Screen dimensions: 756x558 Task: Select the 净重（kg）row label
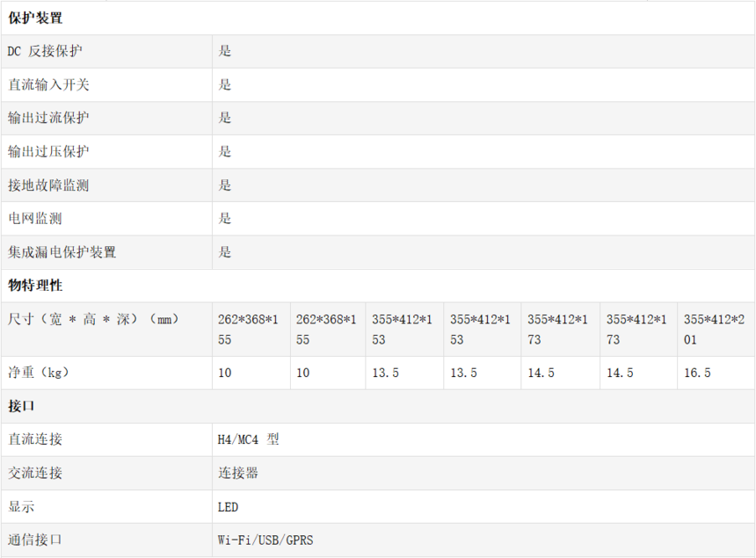click(x=39, y=373)
